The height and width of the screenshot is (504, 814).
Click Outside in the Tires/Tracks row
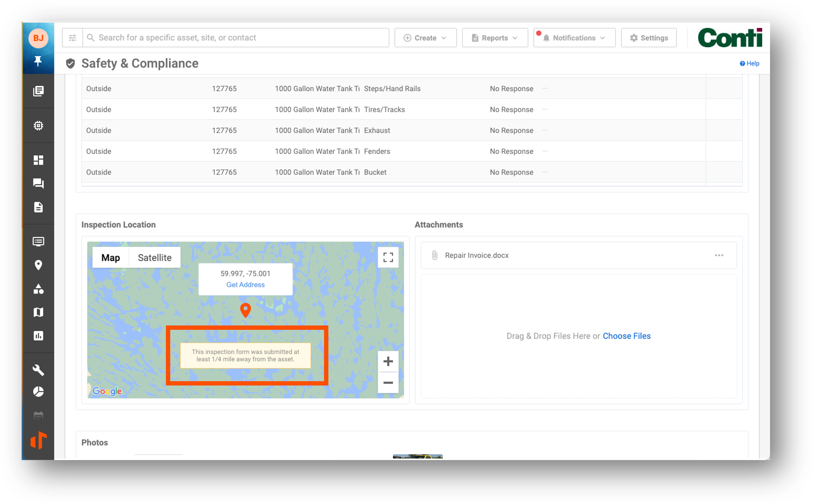(99, 110)
